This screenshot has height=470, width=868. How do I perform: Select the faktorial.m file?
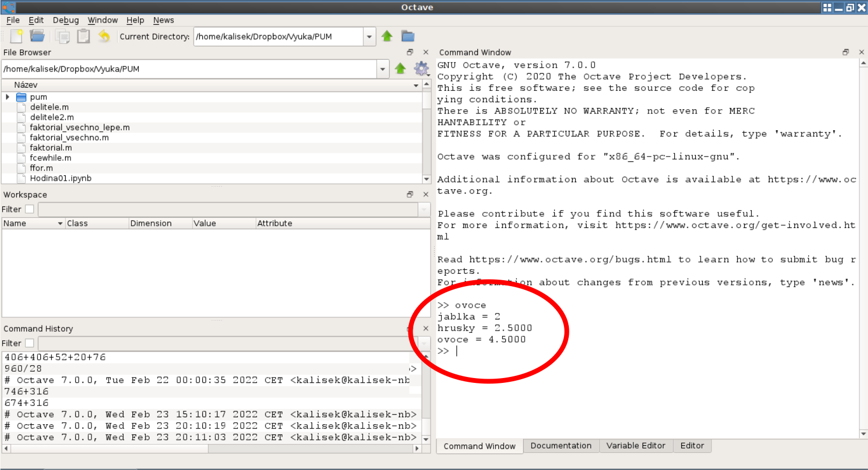click(51, 147)
